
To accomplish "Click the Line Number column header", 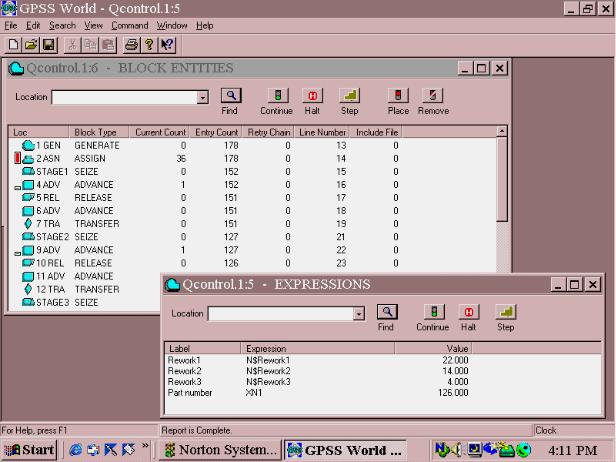I will (322, 132).
